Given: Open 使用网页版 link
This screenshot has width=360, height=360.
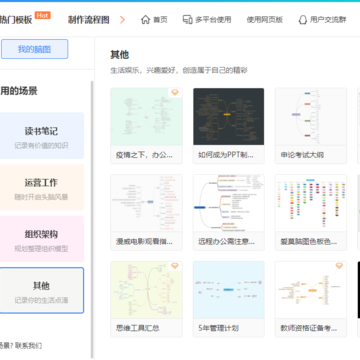Looking at the screenshot, I should point(265,20).
